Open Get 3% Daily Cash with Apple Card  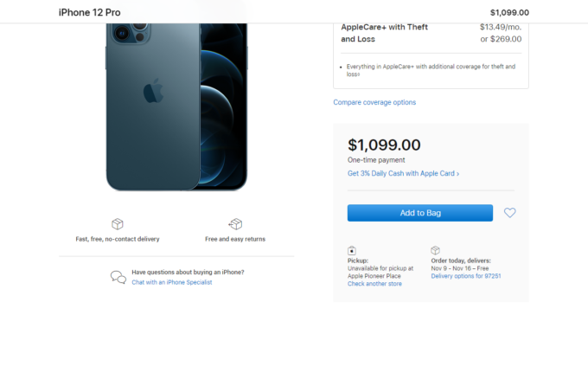coord(403,173)
